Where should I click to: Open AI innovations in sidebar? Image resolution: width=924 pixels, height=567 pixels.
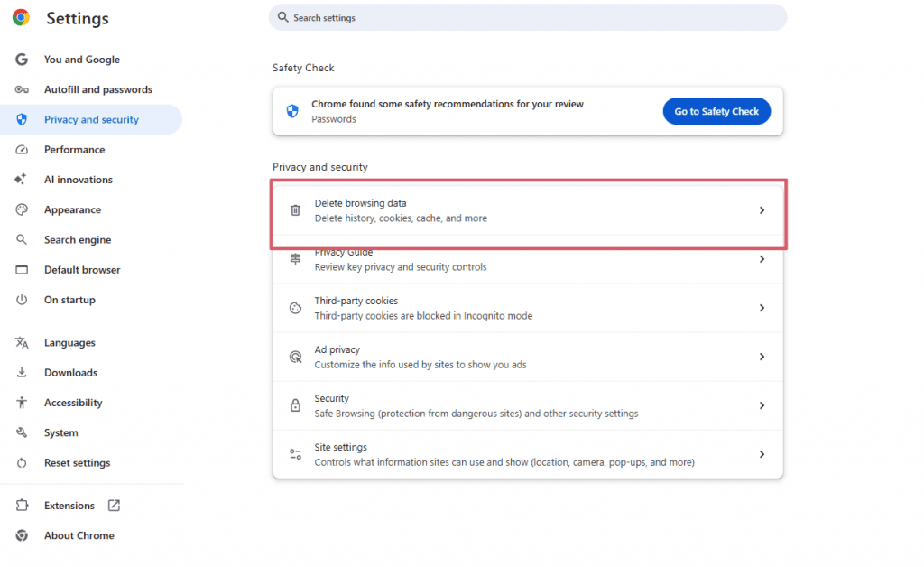coord(78,180)
